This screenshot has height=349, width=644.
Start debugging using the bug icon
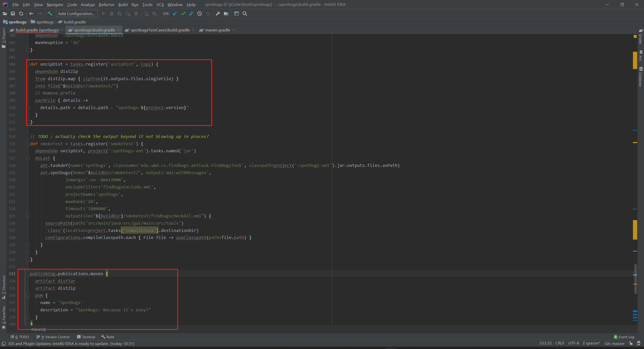(111, 14)
